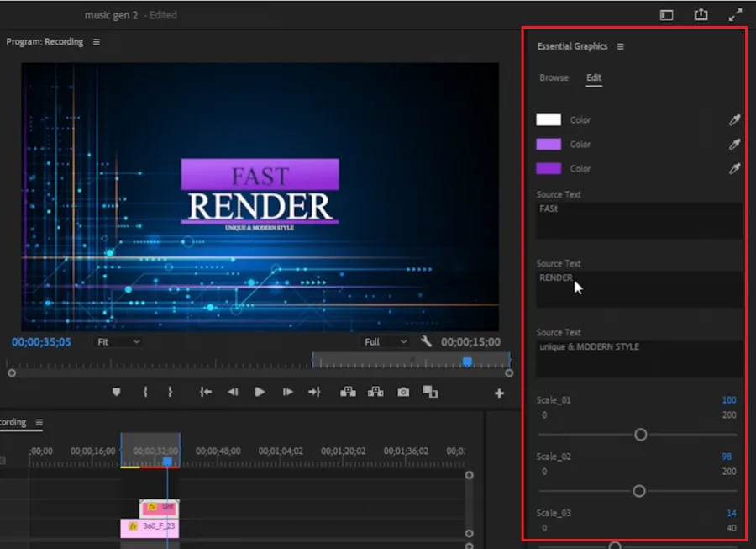The width and height of the screenshot is (756, 549).
Task: Click the light purple color swatch
Action: (x=549, y=144)
